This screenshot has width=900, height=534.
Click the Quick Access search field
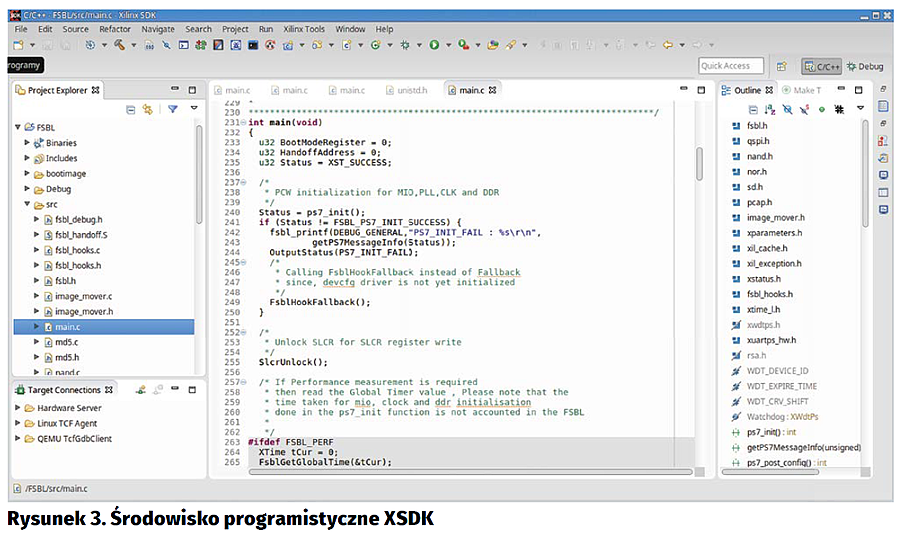point(730,67)
